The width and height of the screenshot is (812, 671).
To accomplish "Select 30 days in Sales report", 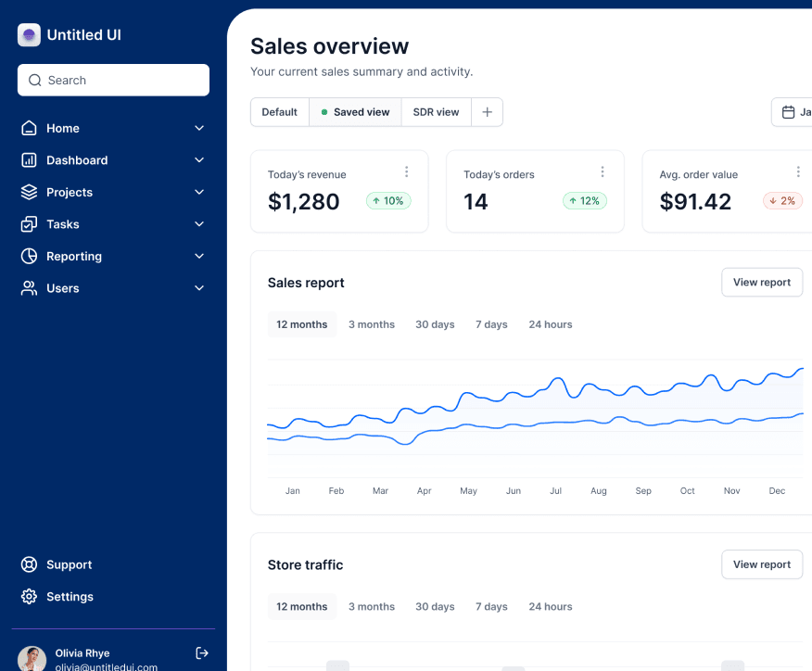I will coord(435,324).
